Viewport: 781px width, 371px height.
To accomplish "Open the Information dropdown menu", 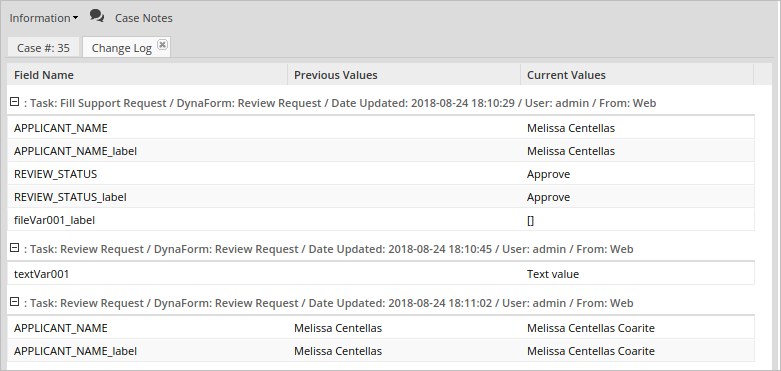I will pyautogui.click(x=44, y=18).
